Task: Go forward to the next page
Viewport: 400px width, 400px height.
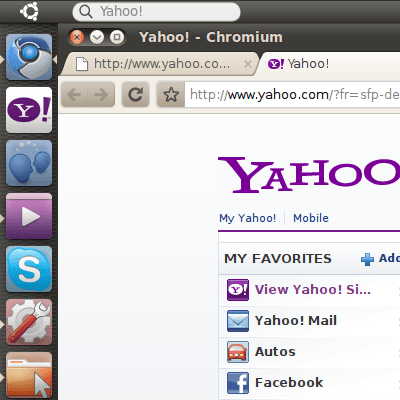Action: coord(101,95)
